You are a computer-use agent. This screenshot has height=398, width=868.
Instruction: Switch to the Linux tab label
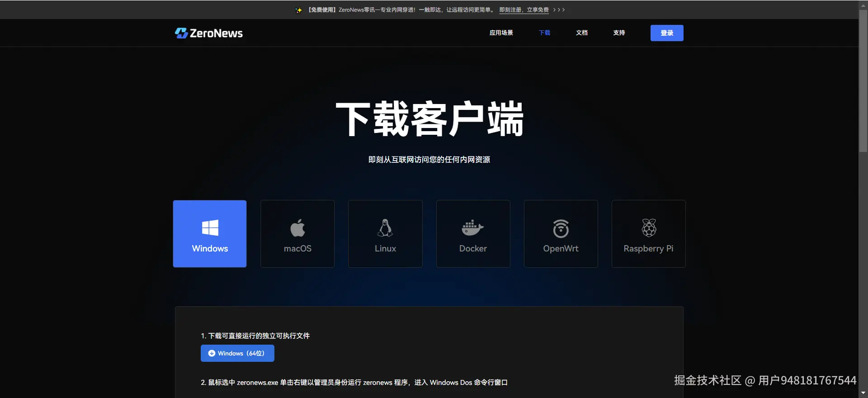point(385,249)
